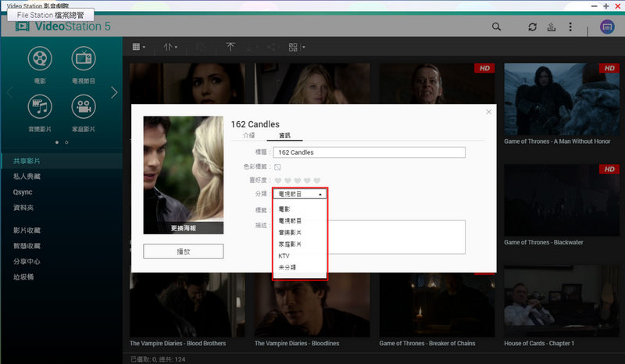Image resolution: width=625 pixels, height=364 pixels.
Task: Open the grid view mode dropdown
Action: (138, 47)
